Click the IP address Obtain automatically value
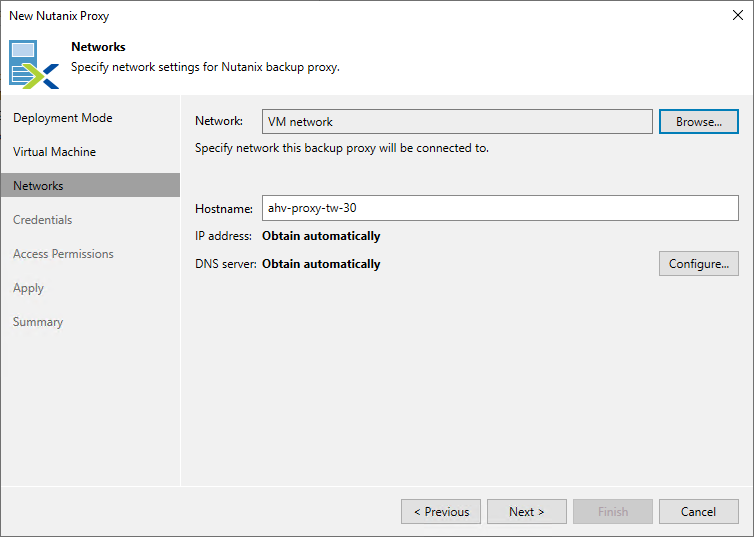 pos(321,236)
